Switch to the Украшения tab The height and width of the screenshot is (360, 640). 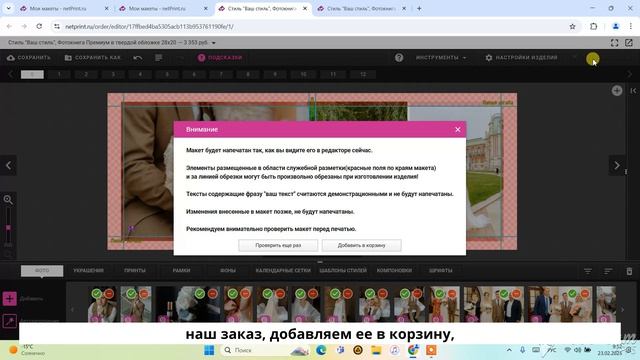[89, 271]
